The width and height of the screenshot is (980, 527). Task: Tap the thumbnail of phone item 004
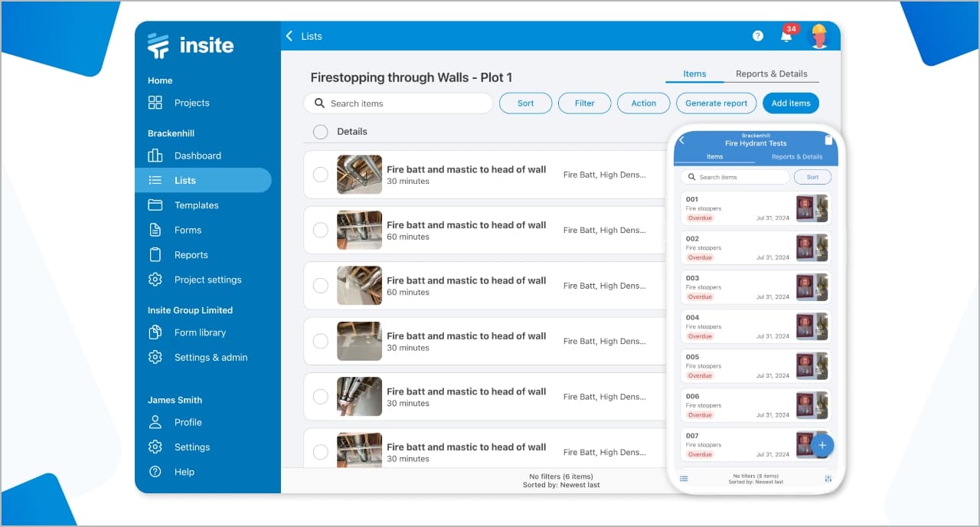pos(812,326)
